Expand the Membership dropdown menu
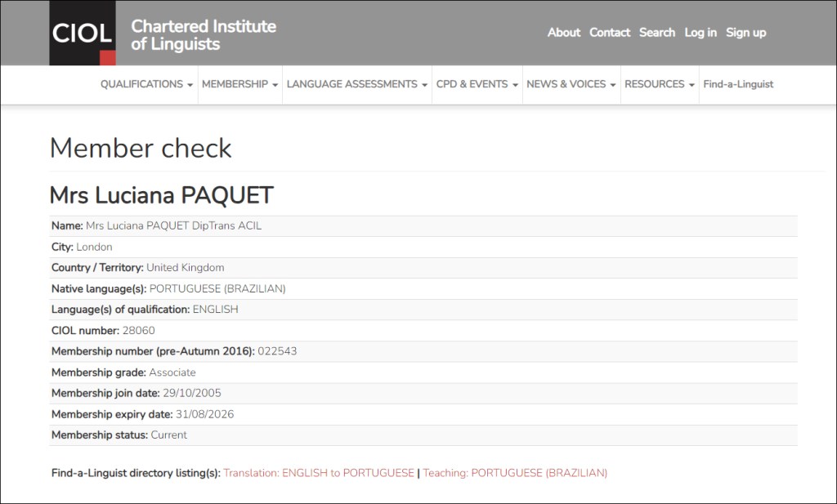 (239, 84)
